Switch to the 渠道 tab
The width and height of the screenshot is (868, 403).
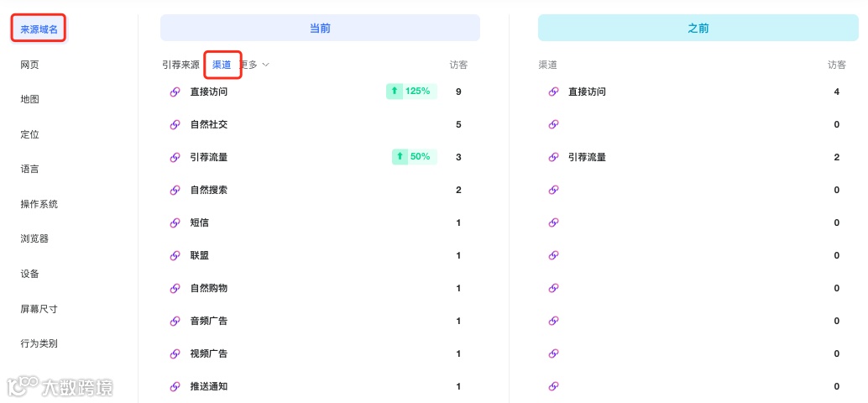tap(222, 65)
